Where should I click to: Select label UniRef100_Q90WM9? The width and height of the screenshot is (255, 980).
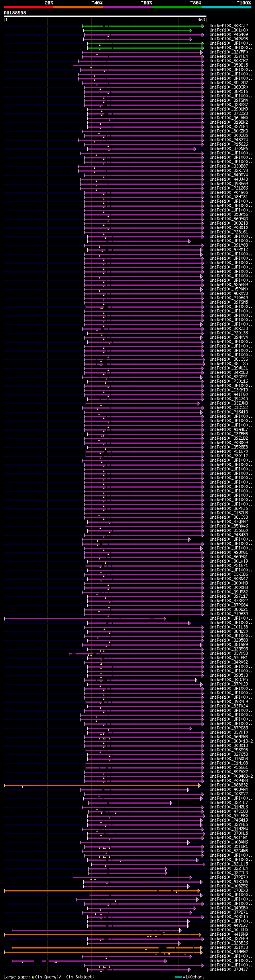coord(229,109)
